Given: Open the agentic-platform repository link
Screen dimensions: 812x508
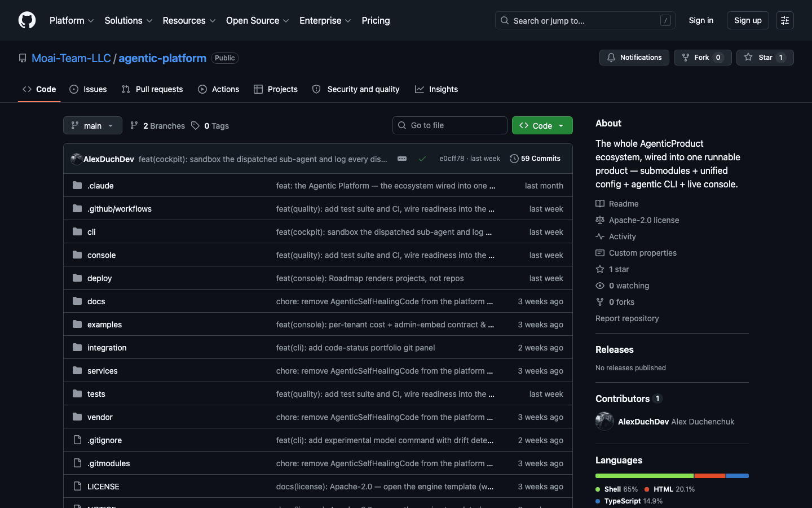Looking at the screenshot, I should click(x=162, y=58).
